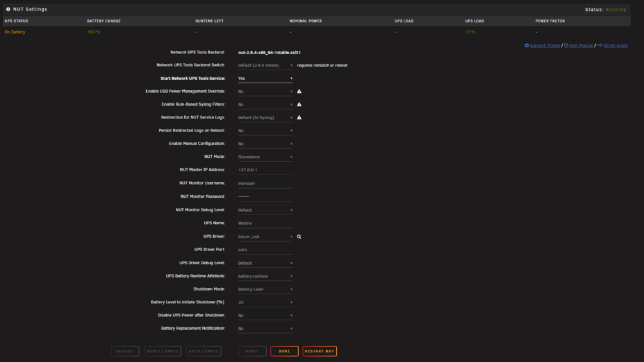This screenshot has width=644, height=362.
Task: Open UPS Driver Debug Level dropdown
Action: 265,263
